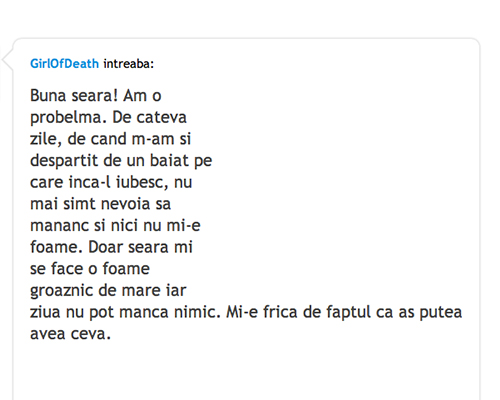The width and height of the screenshot is (500, 400).
Task: Click the speech bubble pointer arrow
Action: tap(7, 60)
